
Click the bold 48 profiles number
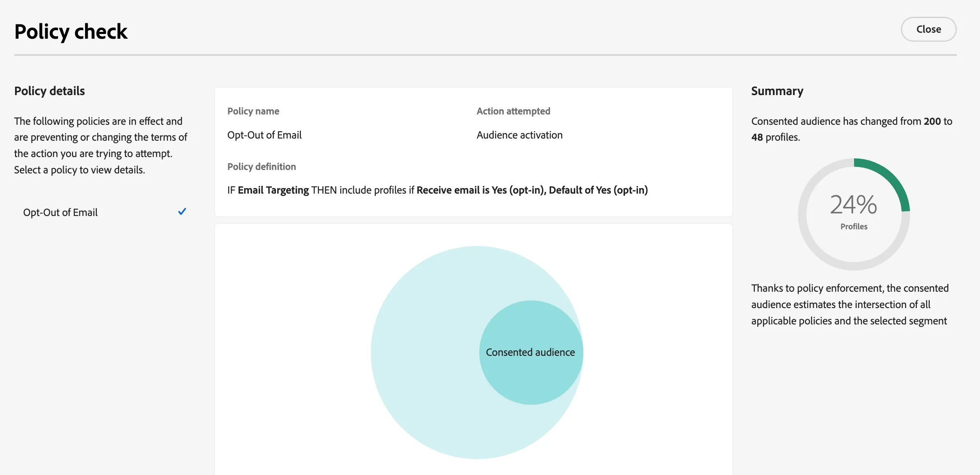pyautogui.click(x=757, y=137)
